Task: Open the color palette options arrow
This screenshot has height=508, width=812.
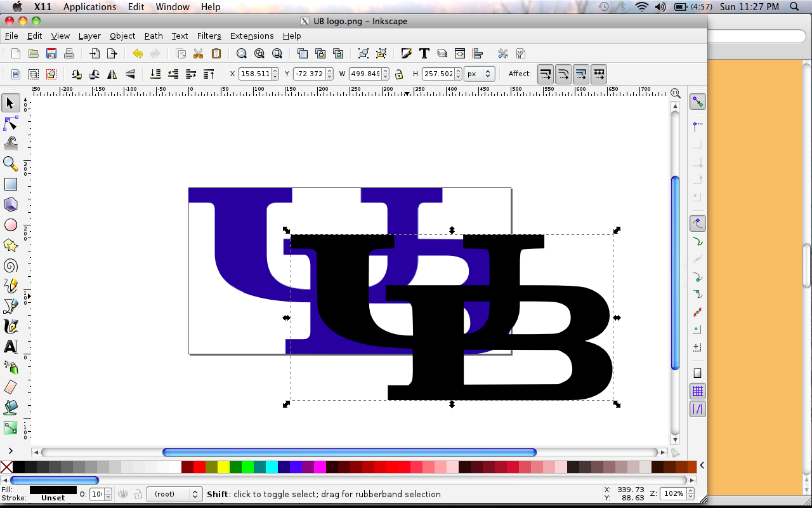Action: click(x=702, y=466)
